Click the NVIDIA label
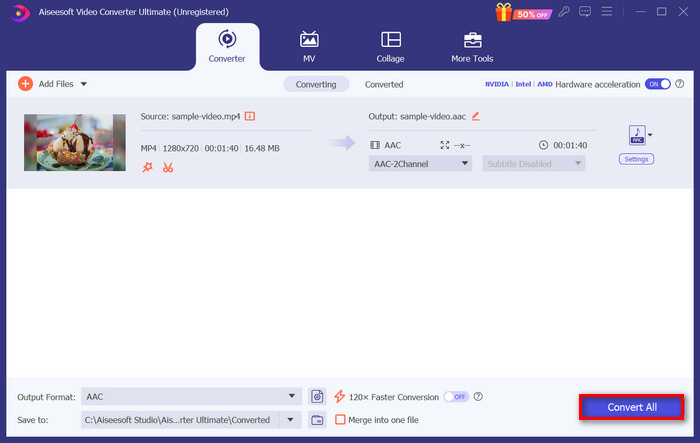The width and height of the screenshot is (700, 443). [x=497, y=84]
